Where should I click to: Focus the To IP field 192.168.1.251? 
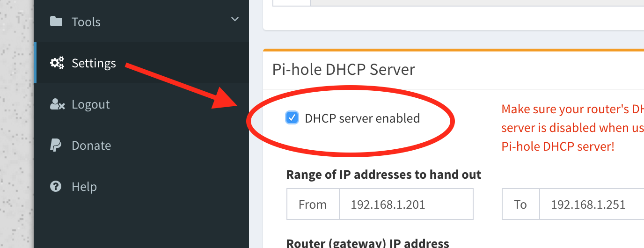592,204
